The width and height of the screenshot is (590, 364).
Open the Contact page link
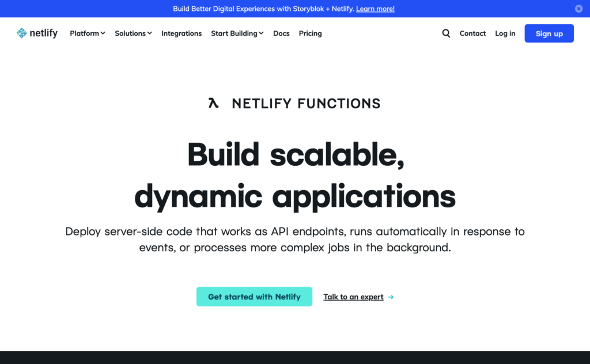472,33
